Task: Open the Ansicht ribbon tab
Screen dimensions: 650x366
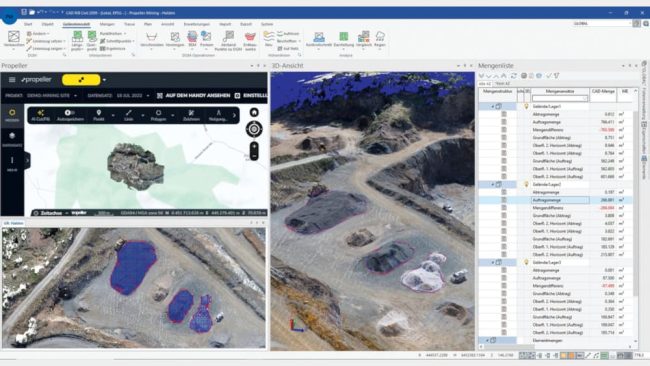Action: tap(167, 24)
